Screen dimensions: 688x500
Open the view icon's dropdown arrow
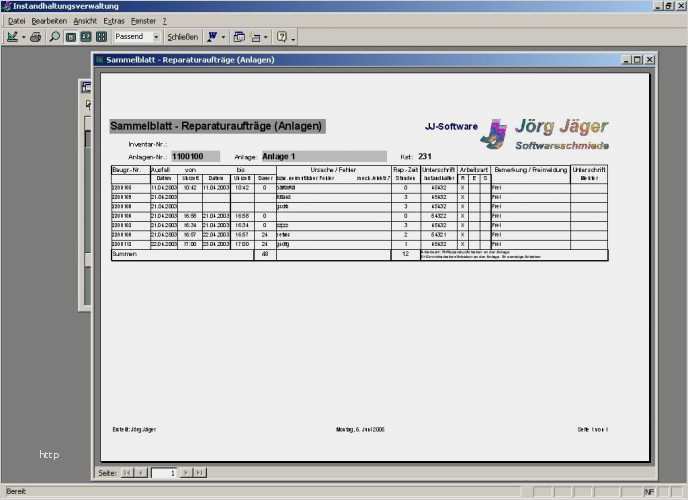coord(24,37)
